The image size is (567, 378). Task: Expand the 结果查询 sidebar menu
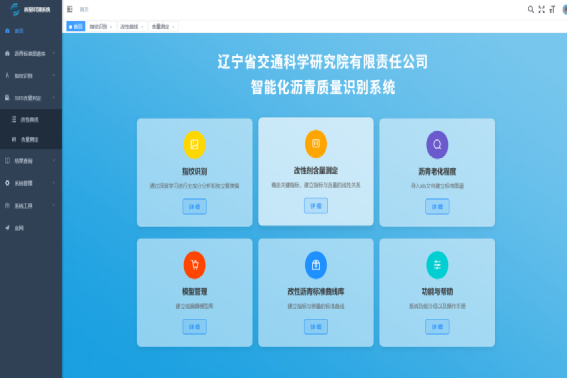click(31, 161)
